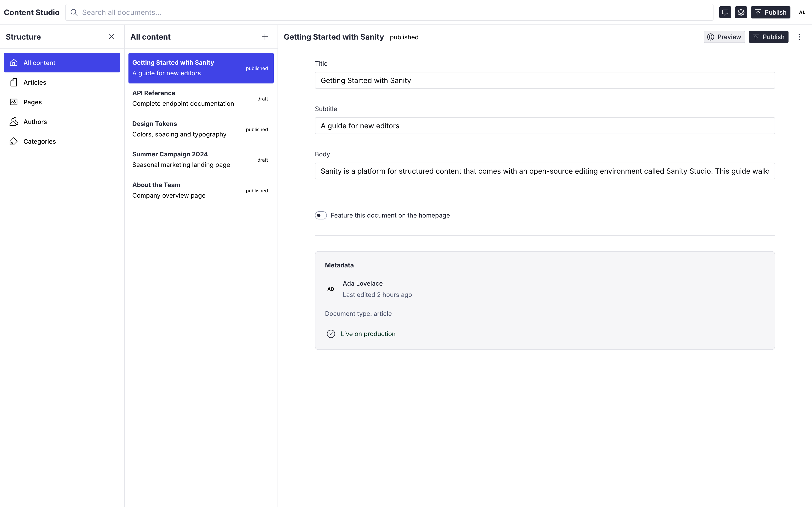The height and width of the screenshot is (507, 812).
Task: Click the Pages image icon
Action: 14,102
